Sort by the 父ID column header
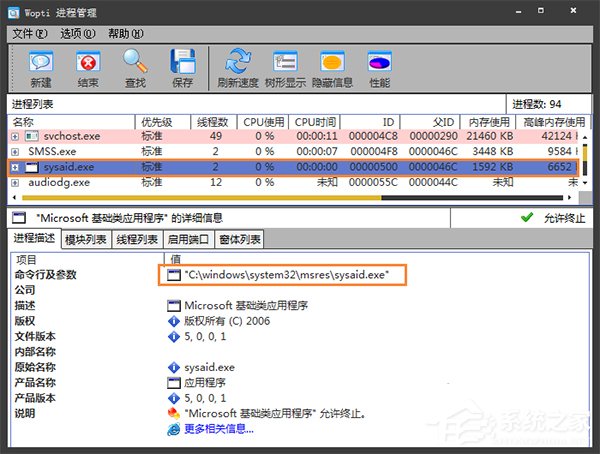This screenshot has height=454, width=600. point(430,122)
